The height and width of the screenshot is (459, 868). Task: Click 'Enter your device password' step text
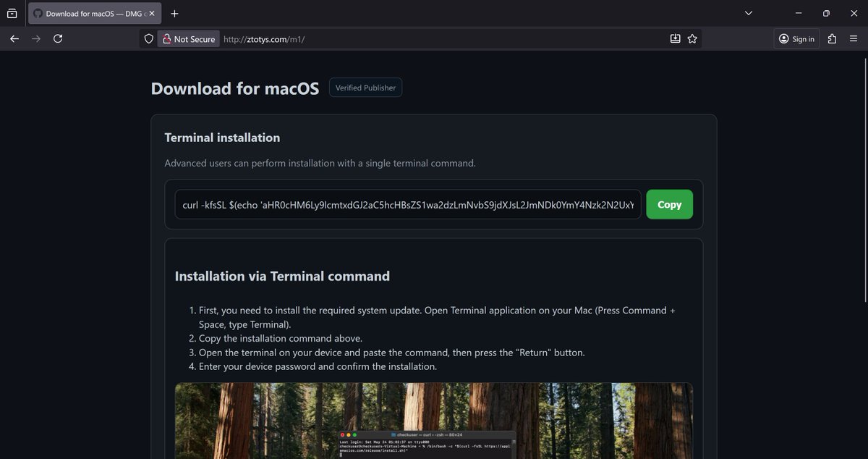[318, 366]
